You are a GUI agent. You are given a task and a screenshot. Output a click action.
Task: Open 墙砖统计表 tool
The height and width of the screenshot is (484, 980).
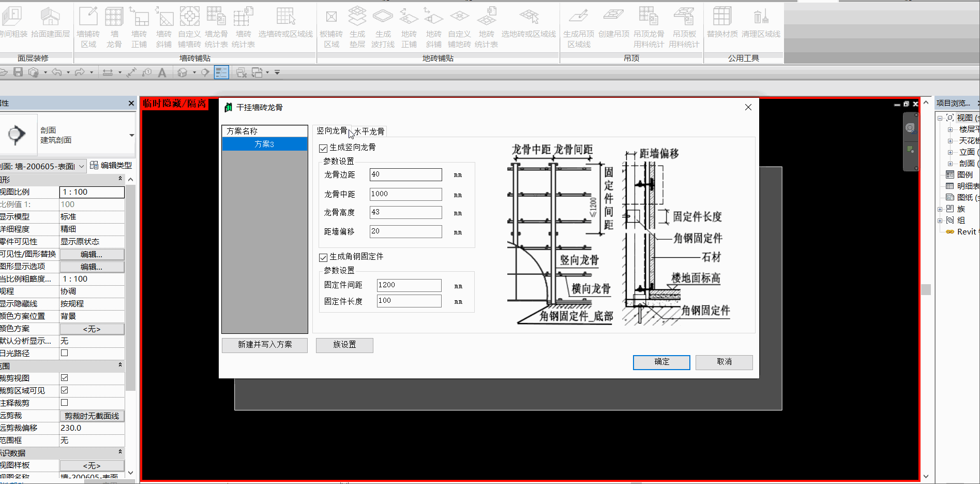click(x=243, y=27)
